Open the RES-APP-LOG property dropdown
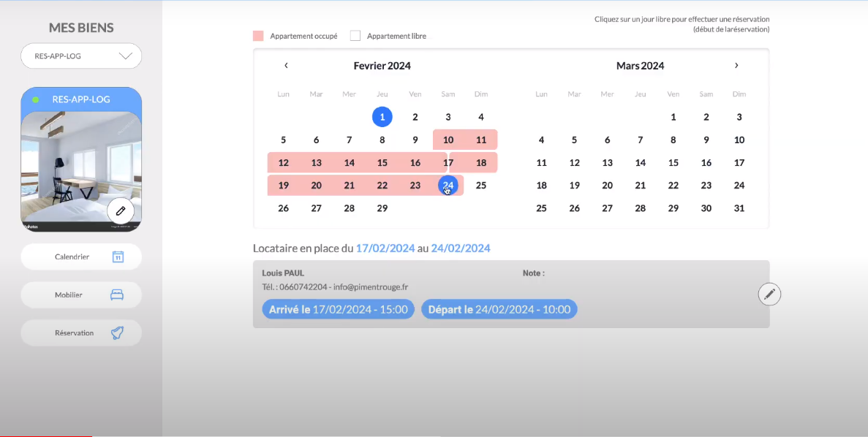This screenshot has height=437, width=868. 81,56
